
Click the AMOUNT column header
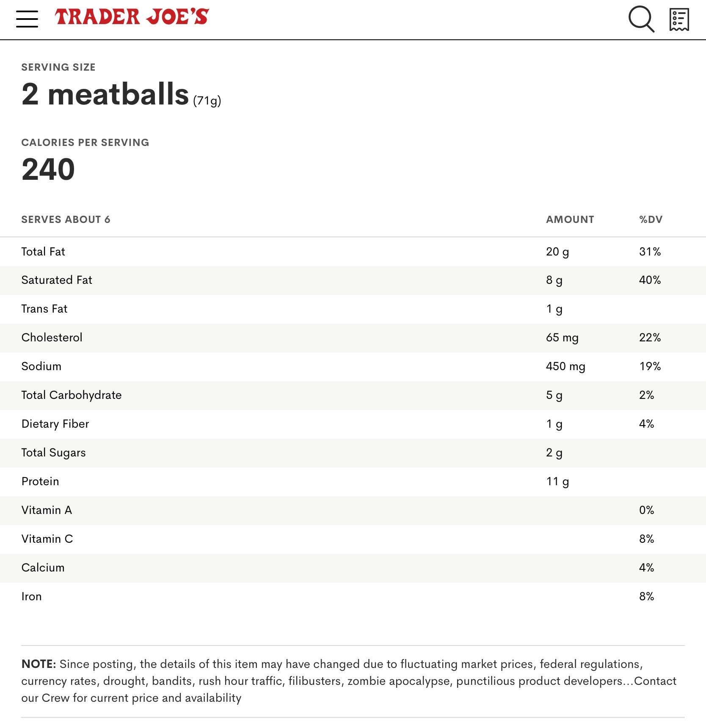[x=570, y=220]
